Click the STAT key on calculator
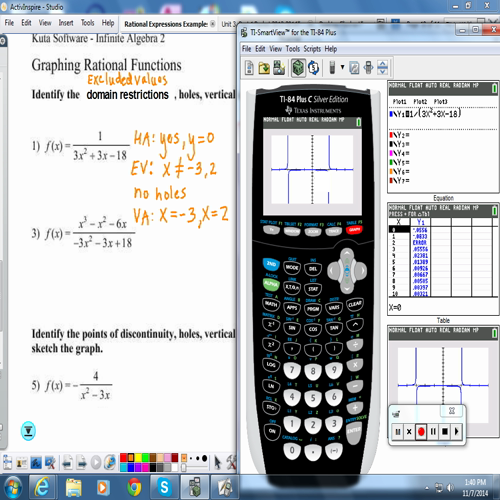The height and width of the screenshot is (500, 500). click(x=313, y=289)
